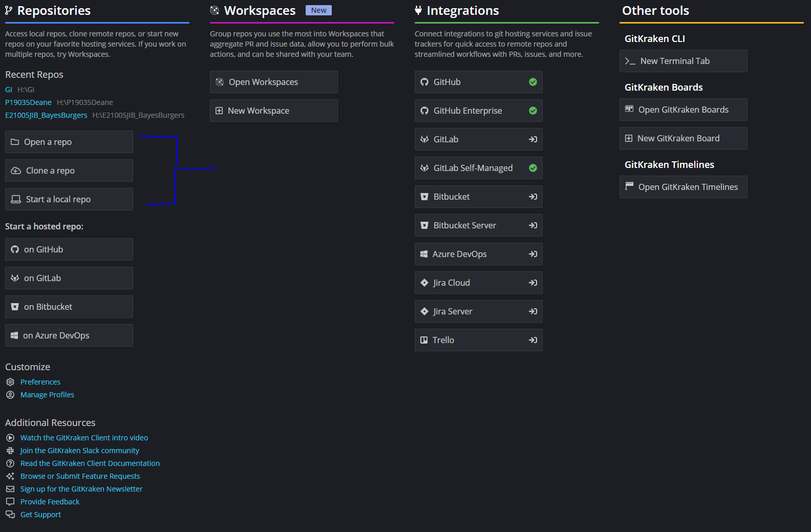Click the GitHub Enterprise connected checkmark

click(533, 111)
